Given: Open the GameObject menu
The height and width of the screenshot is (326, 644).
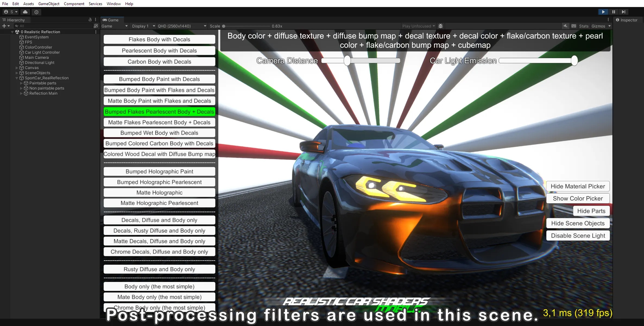Looking at the screenshot, I should click(49, 4).
